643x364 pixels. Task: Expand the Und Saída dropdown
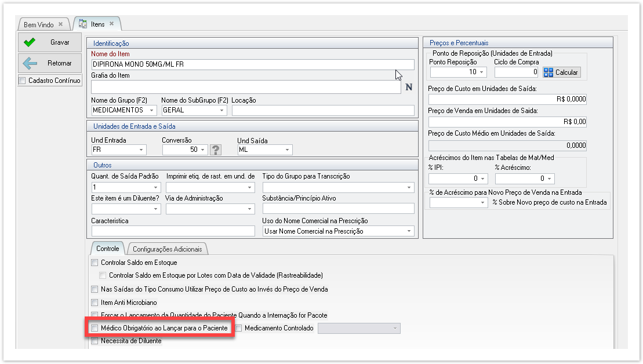click(287, 150)
